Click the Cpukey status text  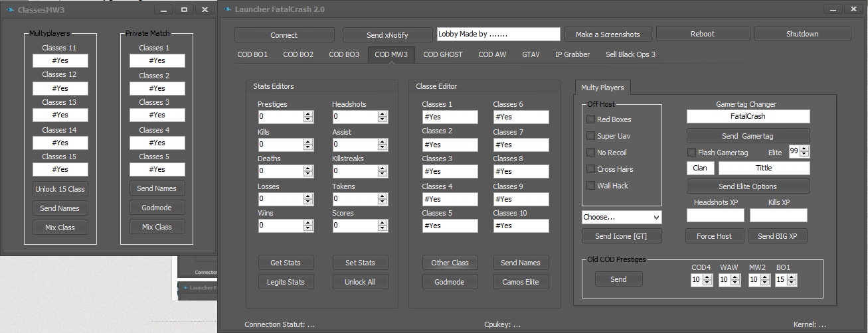point(503,324)
